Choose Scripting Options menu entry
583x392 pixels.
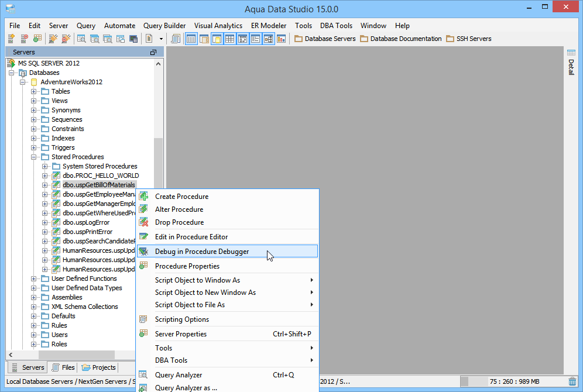(228, 319)
